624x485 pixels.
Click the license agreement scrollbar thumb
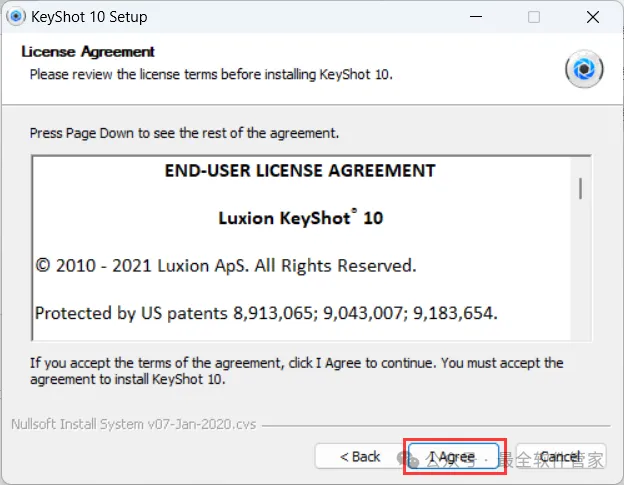(580, 187)
